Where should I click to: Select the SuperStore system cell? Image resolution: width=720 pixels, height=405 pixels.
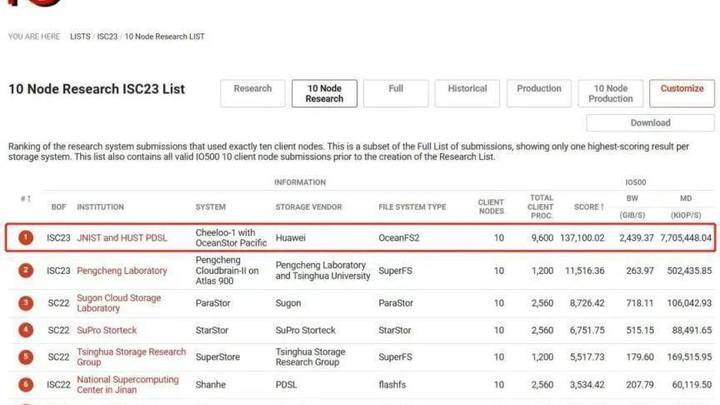point(218,357)
